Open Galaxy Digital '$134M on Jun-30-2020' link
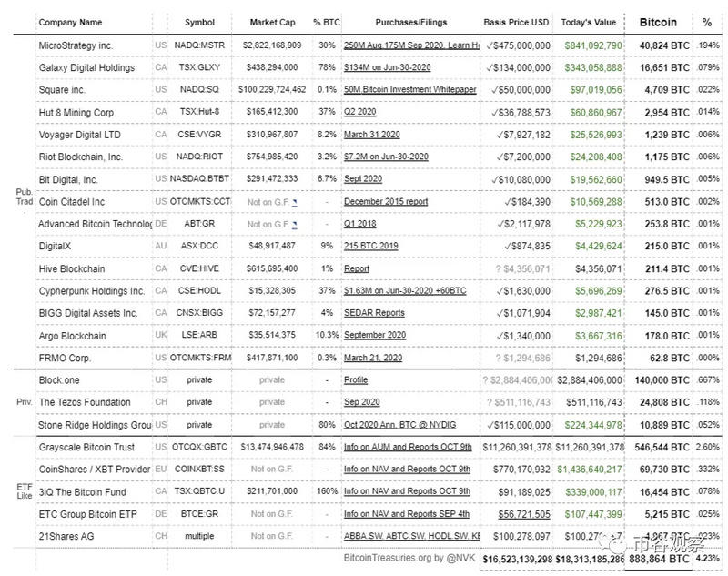 (x=389, y=67)
